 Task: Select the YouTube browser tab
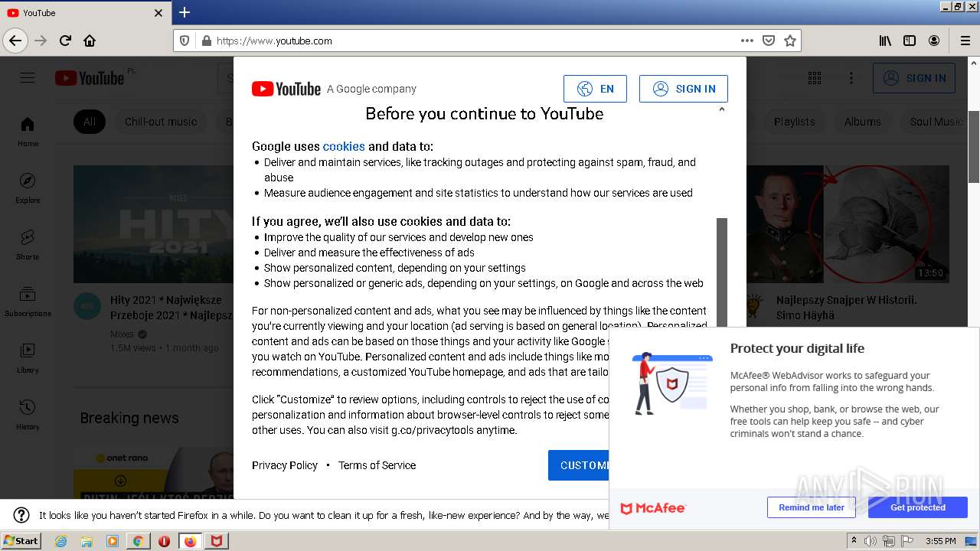[x=86, y=13]
